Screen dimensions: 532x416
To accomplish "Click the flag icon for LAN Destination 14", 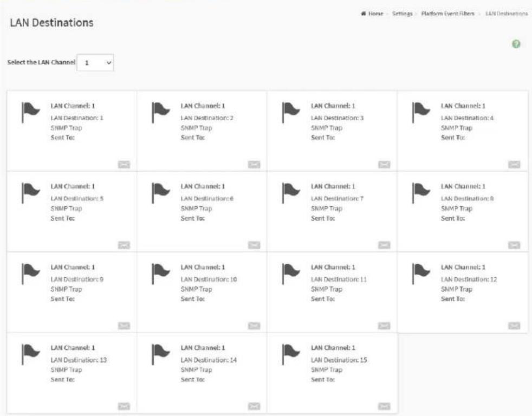I will (161, 354).
